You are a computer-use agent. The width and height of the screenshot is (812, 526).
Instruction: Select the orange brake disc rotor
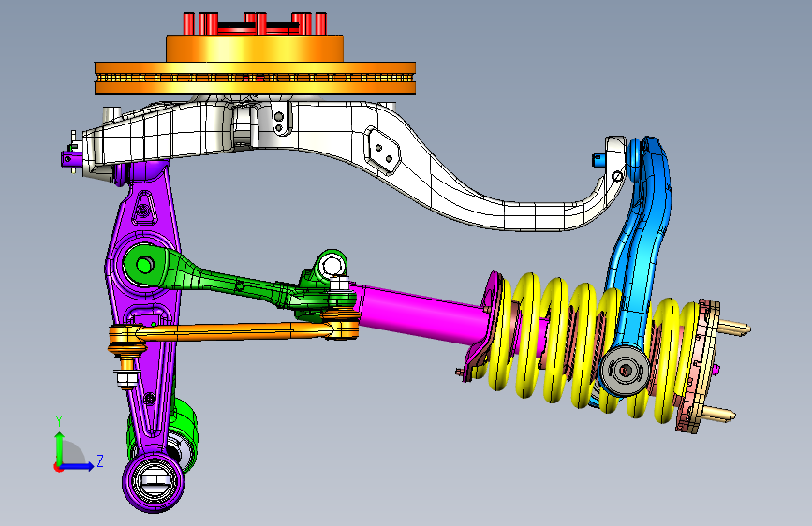pos(255,65)
